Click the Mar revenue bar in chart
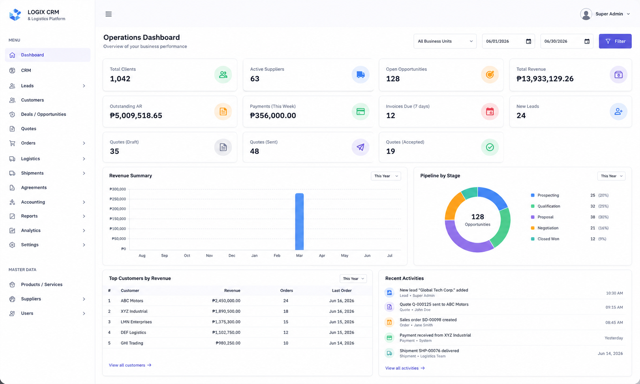Screen dimensions: 640x384 pos(300,222)
